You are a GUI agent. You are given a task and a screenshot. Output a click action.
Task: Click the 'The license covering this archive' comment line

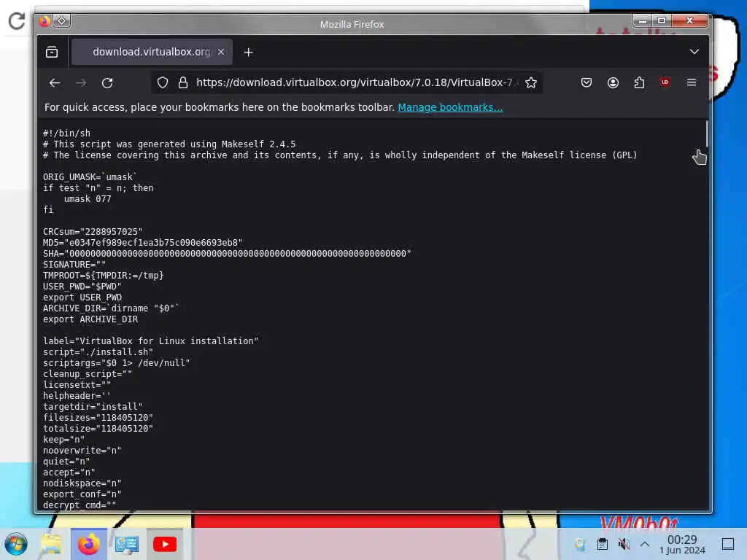(340, 155)
